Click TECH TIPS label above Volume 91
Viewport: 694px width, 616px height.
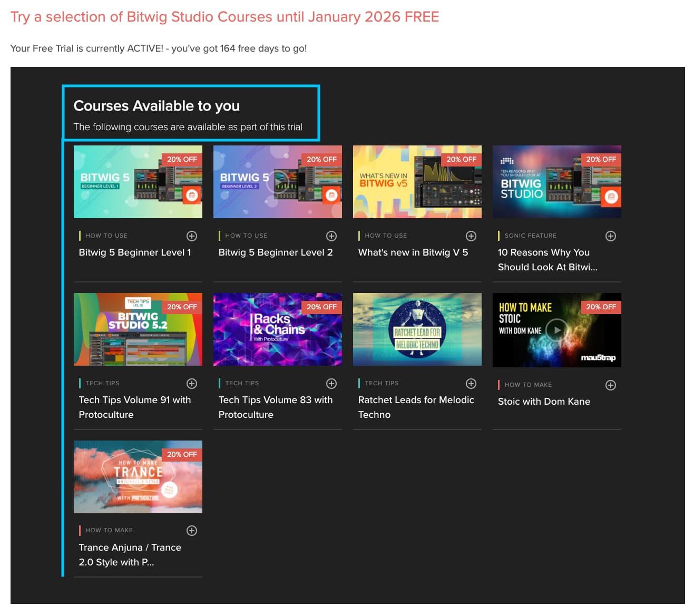point(102,383)
